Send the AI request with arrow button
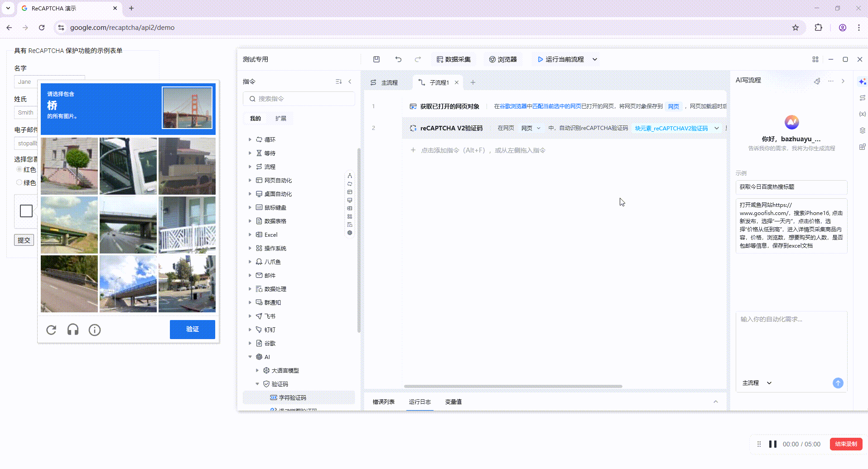This screenshot has height=469, width=868. pos(838,383)
